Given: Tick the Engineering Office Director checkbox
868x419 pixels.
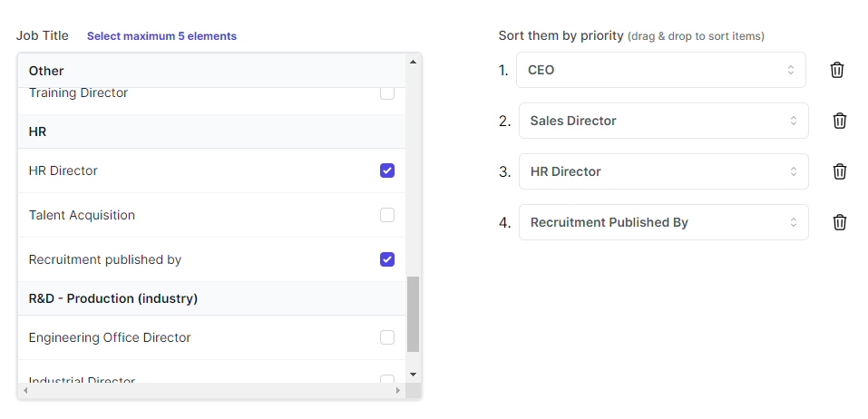Looking at the screenshot, I should coord(387,337).
